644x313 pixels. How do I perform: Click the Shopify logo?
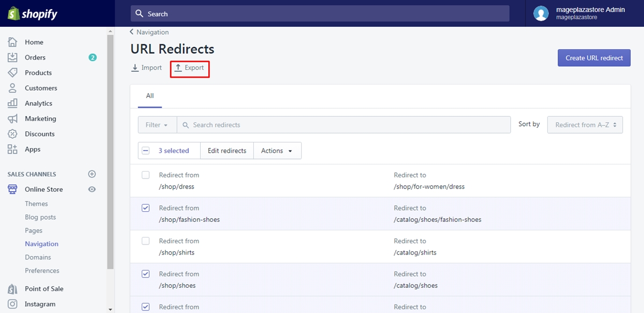coord(33,13)
